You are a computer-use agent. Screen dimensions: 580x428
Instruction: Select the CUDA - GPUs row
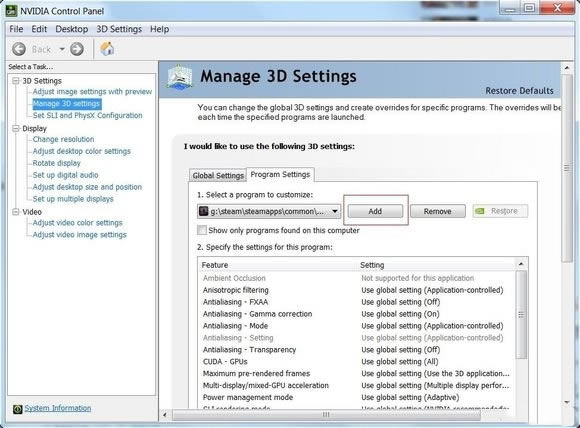pos(357,361)
